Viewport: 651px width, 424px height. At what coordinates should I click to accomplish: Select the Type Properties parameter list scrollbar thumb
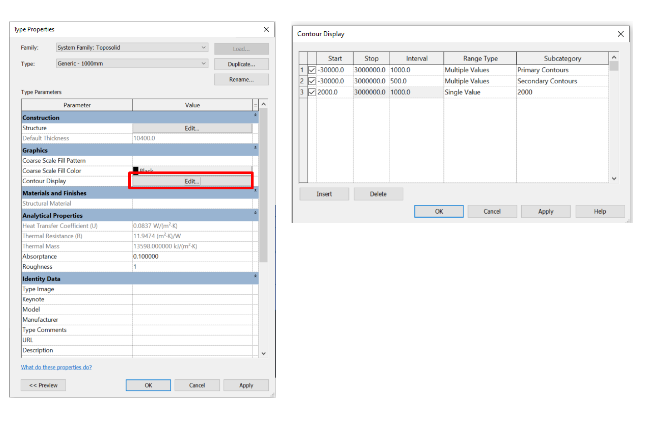pyautogui.click(x=263, y=185)
